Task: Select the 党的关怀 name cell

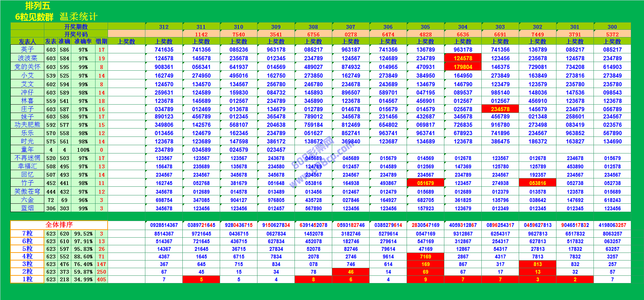Action: point(27,67)
